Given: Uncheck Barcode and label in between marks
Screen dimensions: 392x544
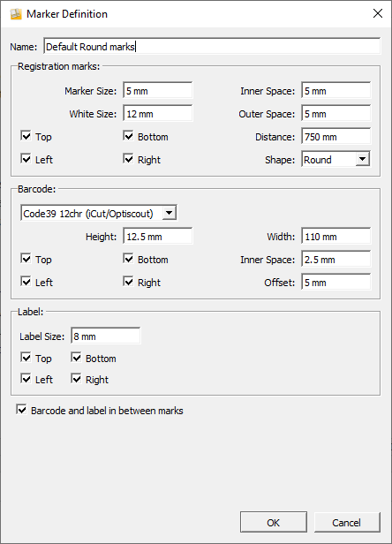Looking at the screenshot, I should [21, 410].
